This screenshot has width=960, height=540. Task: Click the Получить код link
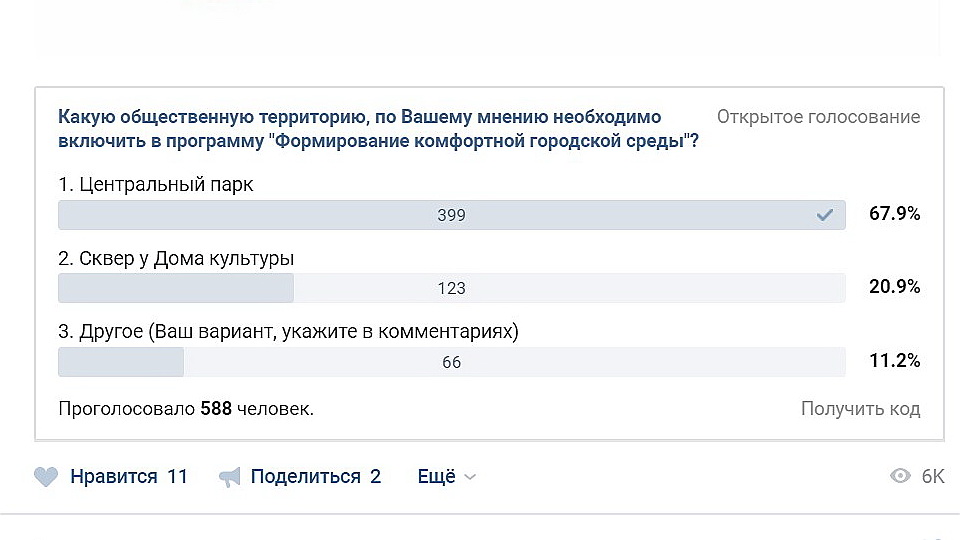click(x=860, y=409)
